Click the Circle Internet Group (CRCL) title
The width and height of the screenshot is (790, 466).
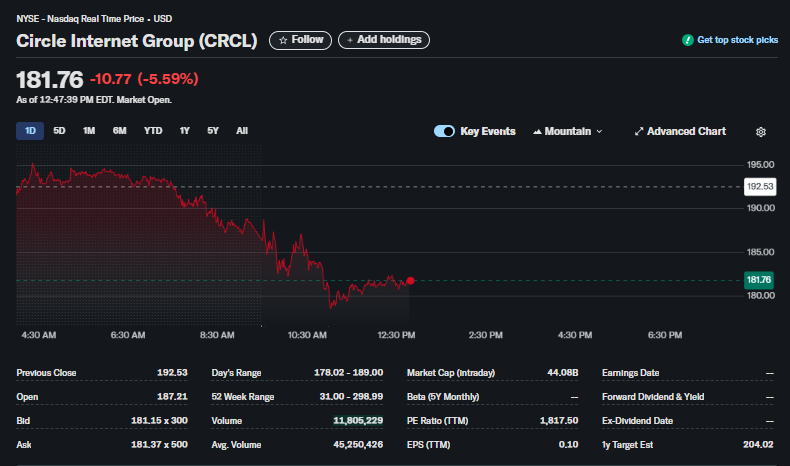137,41
